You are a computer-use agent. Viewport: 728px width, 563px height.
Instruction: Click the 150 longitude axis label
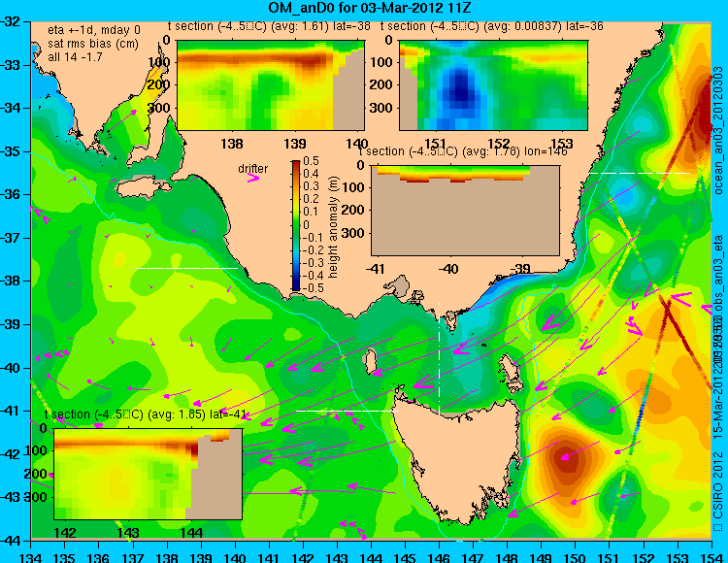(576, 557)
